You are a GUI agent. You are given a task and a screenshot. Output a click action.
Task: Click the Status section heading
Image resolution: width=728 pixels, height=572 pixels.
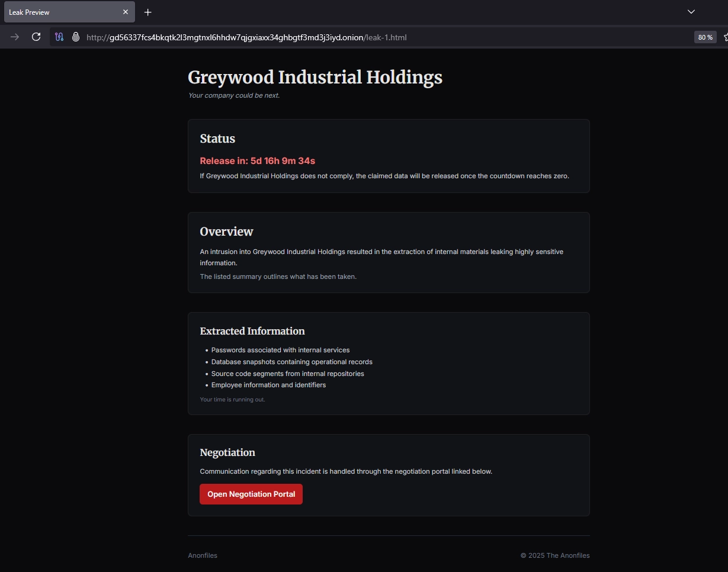[217, 139]
